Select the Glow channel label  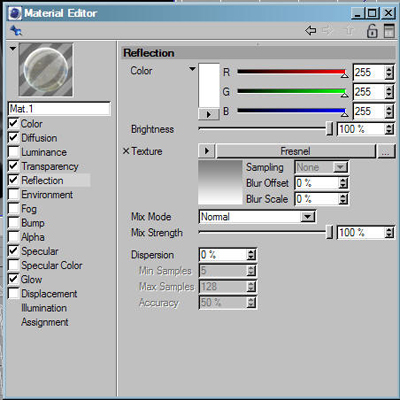pos(31,279)
